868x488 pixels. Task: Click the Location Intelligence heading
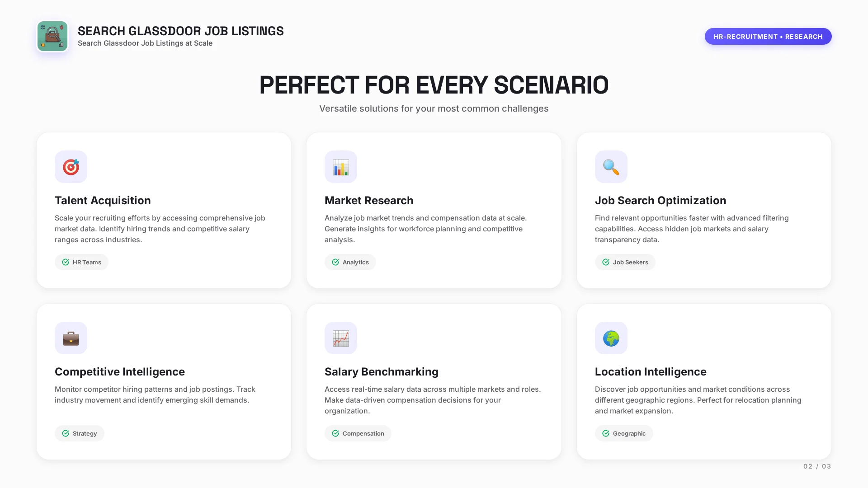(x=650, y=371)
